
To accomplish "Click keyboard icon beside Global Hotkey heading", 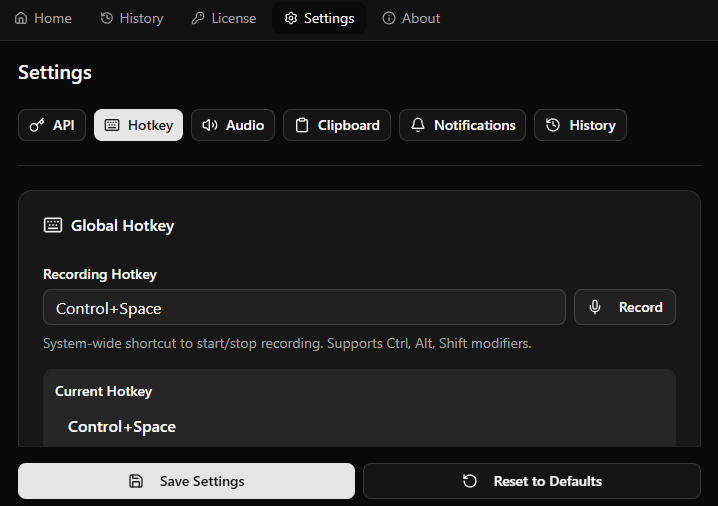I will (x=53, y=225).
